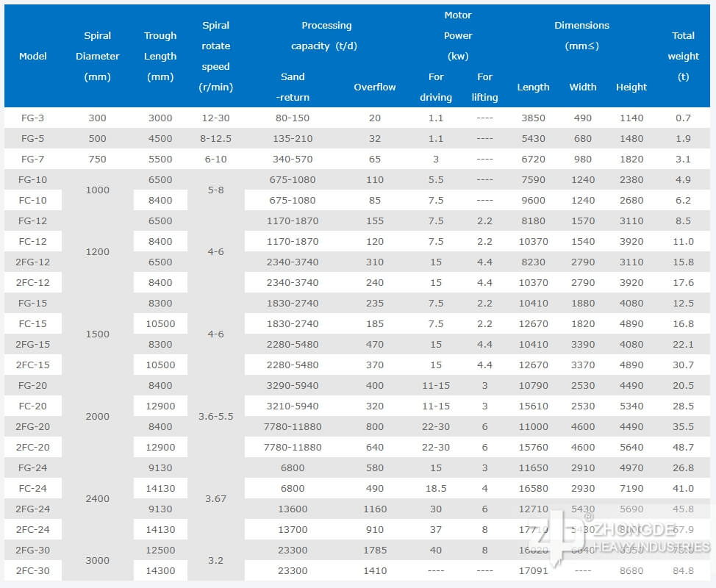Screen dimensions: 716x588
Task: Click the Processing capacity (t/d) header
Action: point(326,35)
